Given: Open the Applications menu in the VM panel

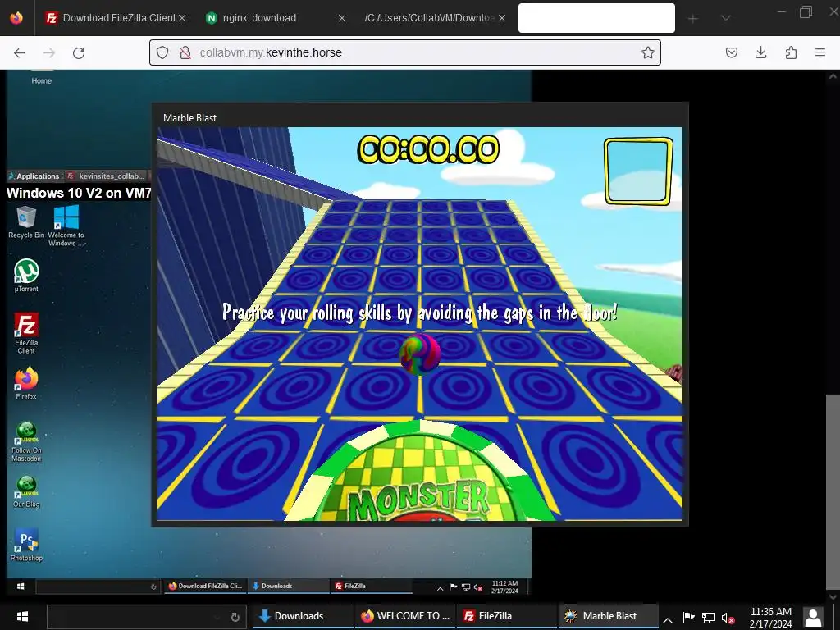Looking at the screenshot, I should click(34, 176).
